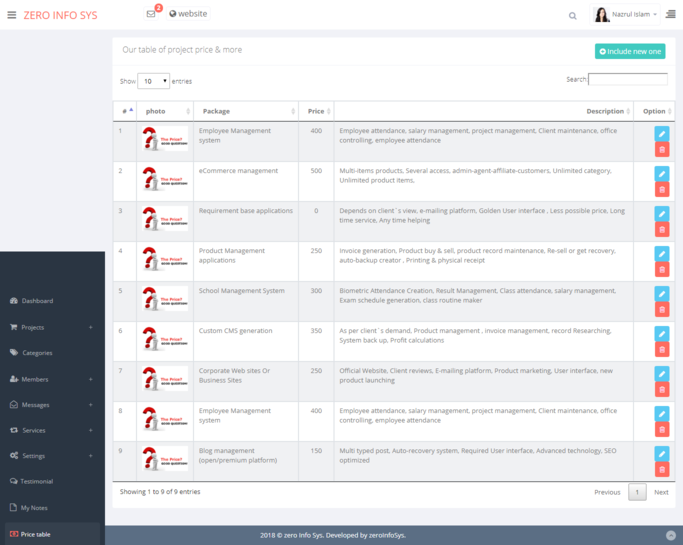Open the mail notifications envelope icon

point(151,14)
